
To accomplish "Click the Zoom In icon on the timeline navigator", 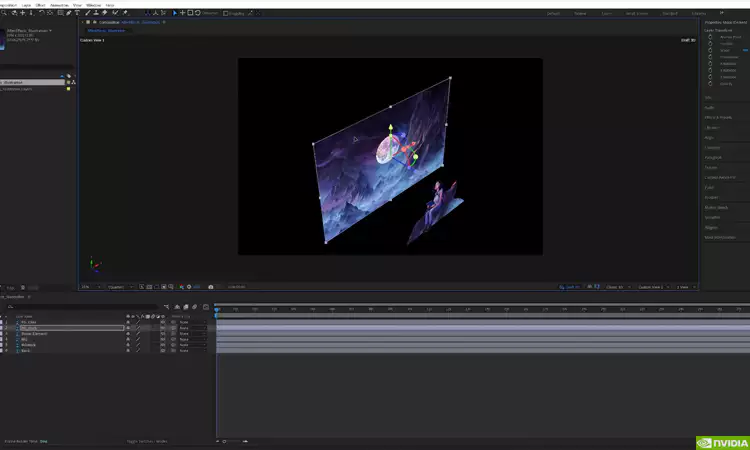I will 245,441.
